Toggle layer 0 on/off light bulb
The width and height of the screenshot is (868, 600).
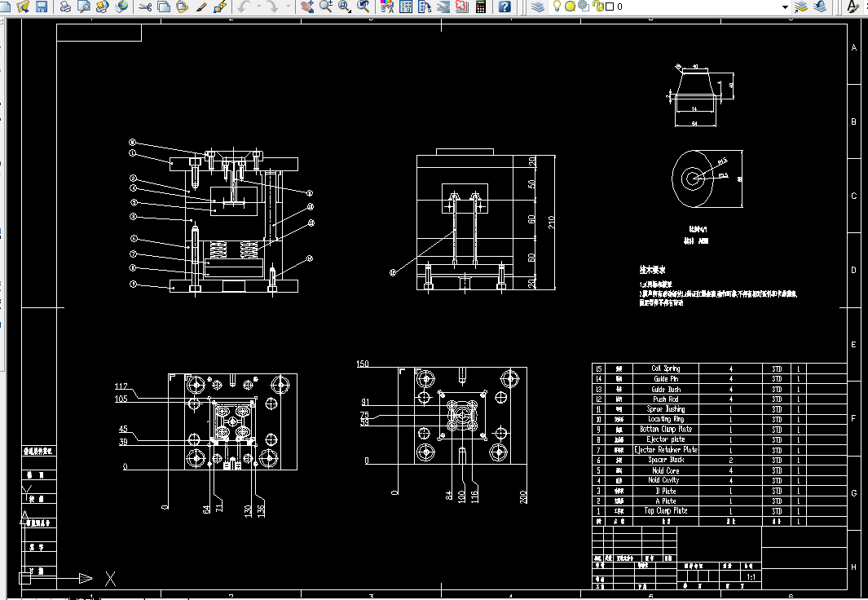(557, 6)
